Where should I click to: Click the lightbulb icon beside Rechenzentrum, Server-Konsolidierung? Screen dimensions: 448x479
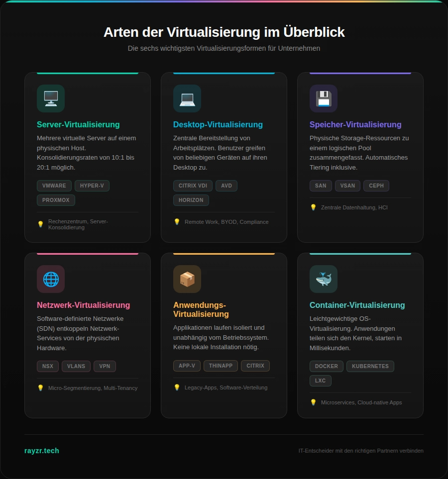[40, 224]
